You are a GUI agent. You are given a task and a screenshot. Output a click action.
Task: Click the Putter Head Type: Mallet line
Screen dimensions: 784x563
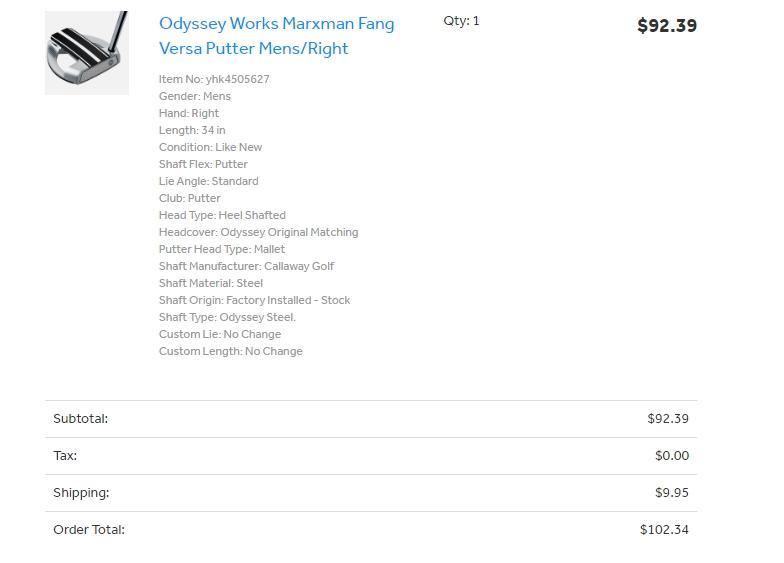point(222,249)
